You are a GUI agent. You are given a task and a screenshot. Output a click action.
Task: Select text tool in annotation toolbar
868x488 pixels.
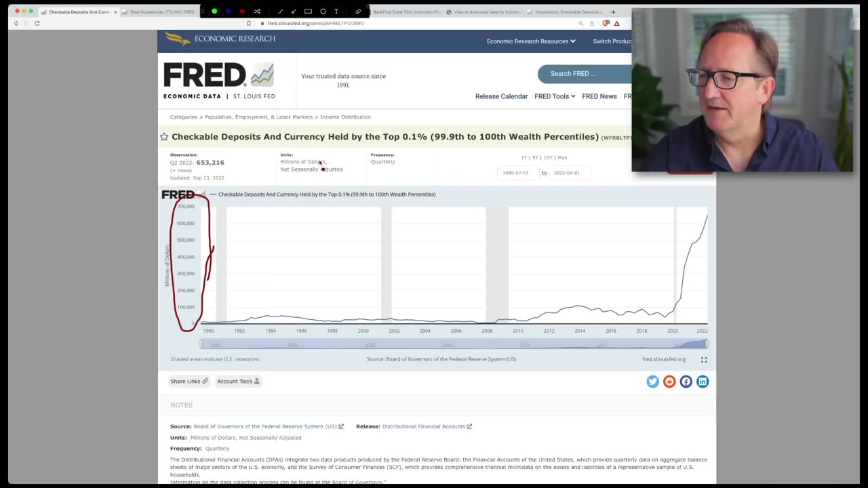click(x=336, y=12)
